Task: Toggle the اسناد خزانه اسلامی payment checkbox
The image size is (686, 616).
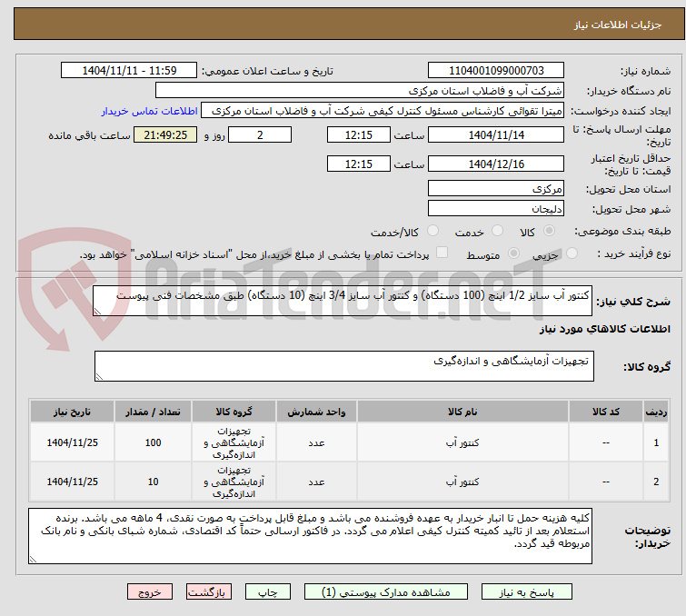Action: click(x=442, y=253)
